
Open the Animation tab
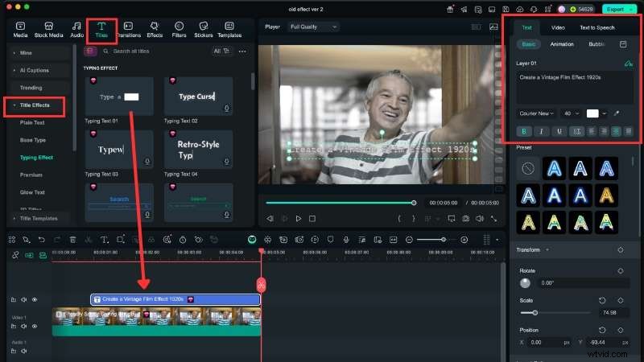[562, 44]
